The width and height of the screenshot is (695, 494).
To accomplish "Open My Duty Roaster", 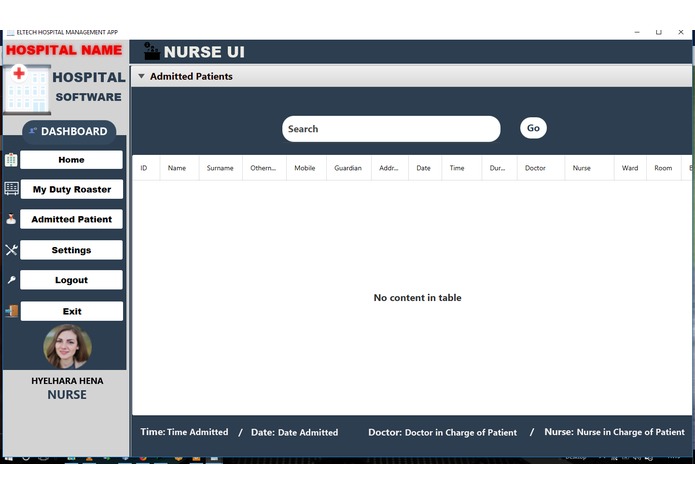I will pos(71,189).
